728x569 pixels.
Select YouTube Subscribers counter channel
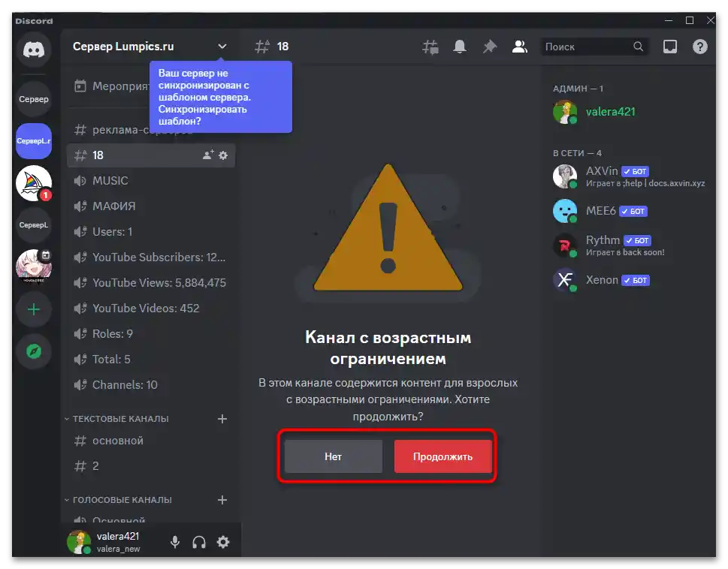pyautogui.click(x=151, y=257)
